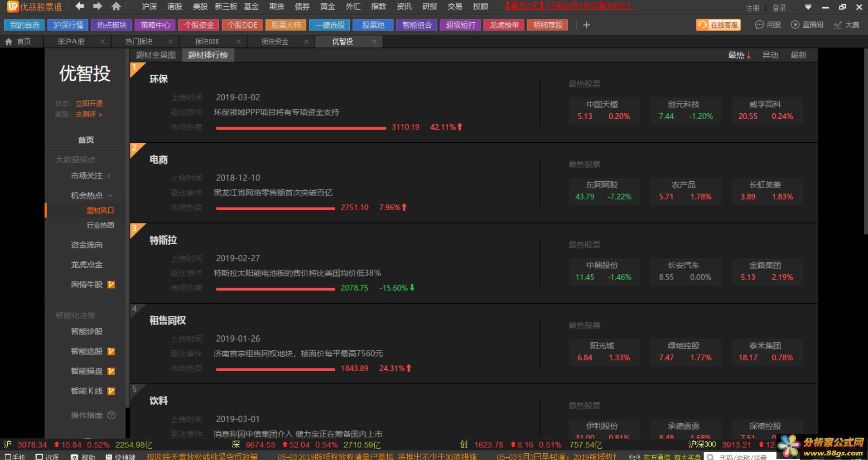Select 题材排行榜 tab
Image resolution: width=868 pixels, height=460 pixels.
click(x=208, y=55)
